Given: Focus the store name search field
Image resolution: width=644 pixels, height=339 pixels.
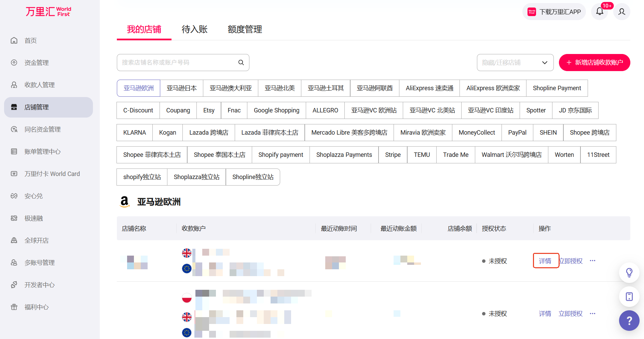Looking at the screenshot, I should click(178, 63).
